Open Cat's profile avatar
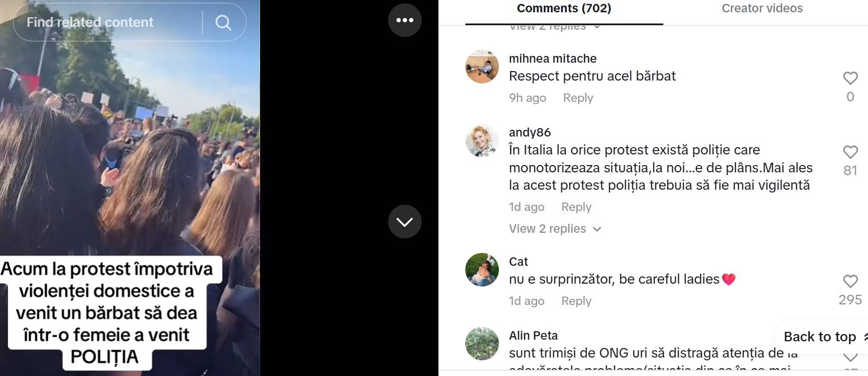This screenshot has height=376, width=868. 482,270
